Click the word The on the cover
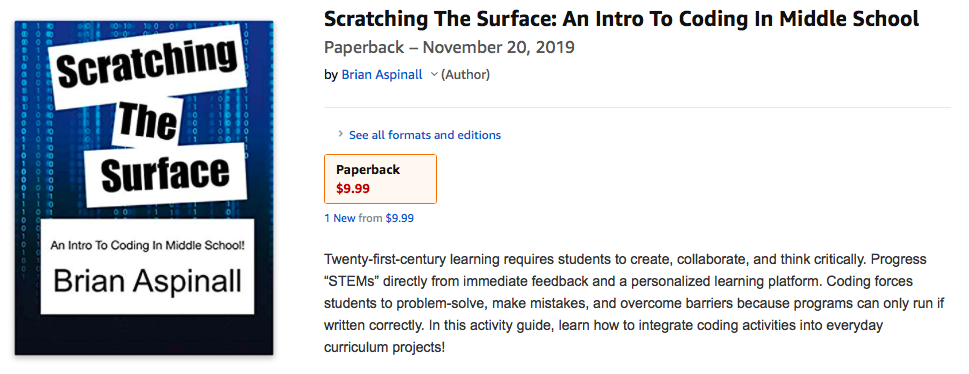 pyautogui.click(x=146, y=122)
